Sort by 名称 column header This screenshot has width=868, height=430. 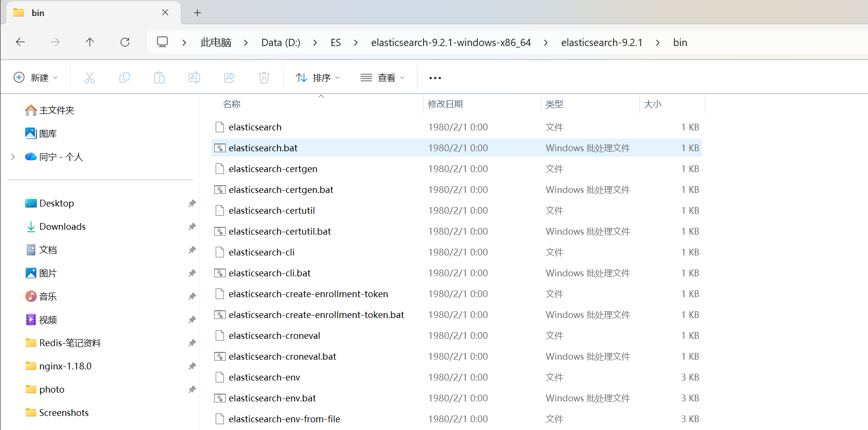[232, 104]
